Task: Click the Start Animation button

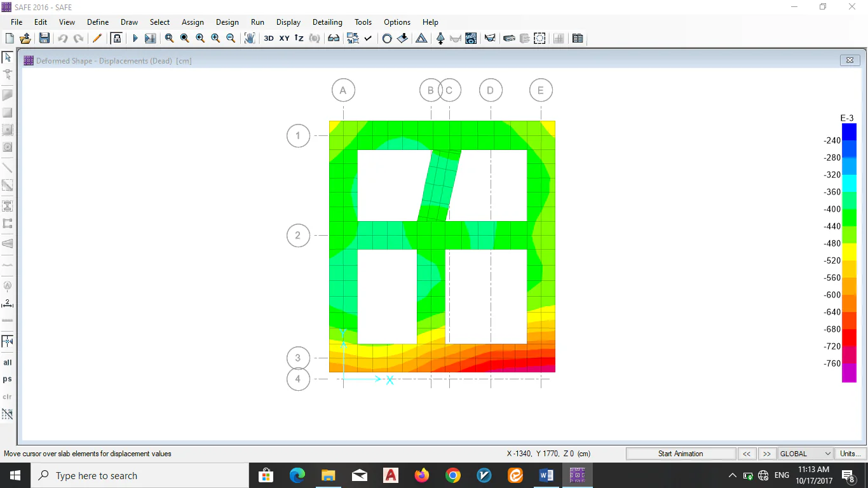Action: (x=680, y=454)
